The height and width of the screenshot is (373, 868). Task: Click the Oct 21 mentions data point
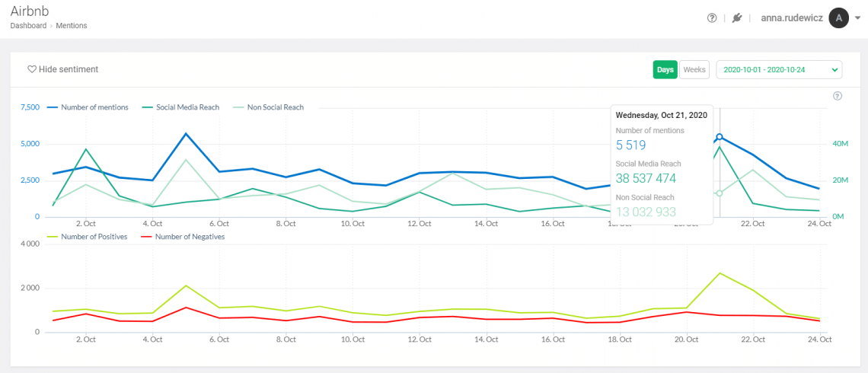tap(720, 137)
